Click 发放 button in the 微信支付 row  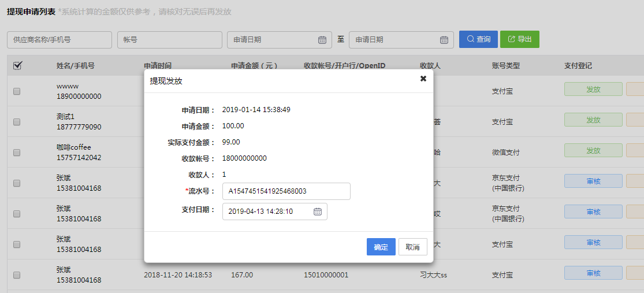pos(593,150)
